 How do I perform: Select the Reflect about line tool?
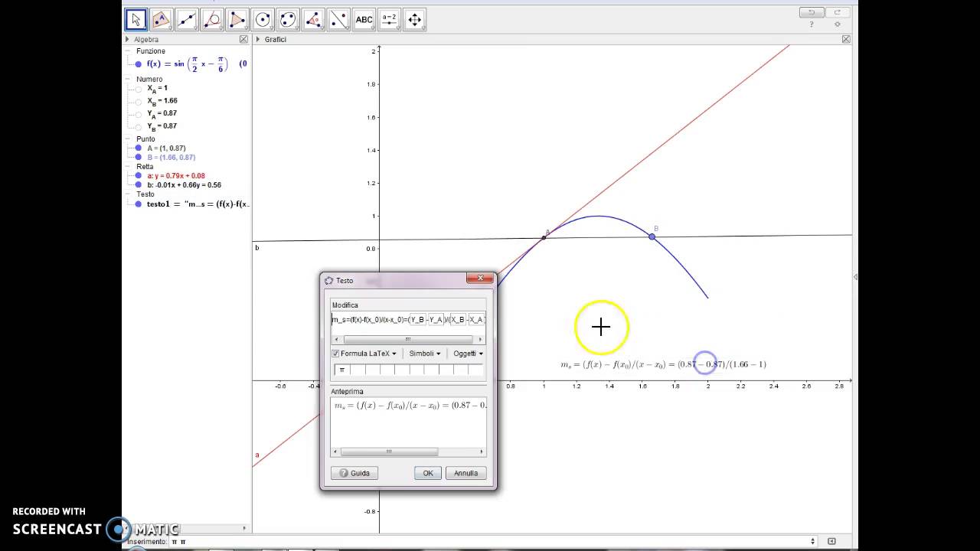(x=338, y=20)
